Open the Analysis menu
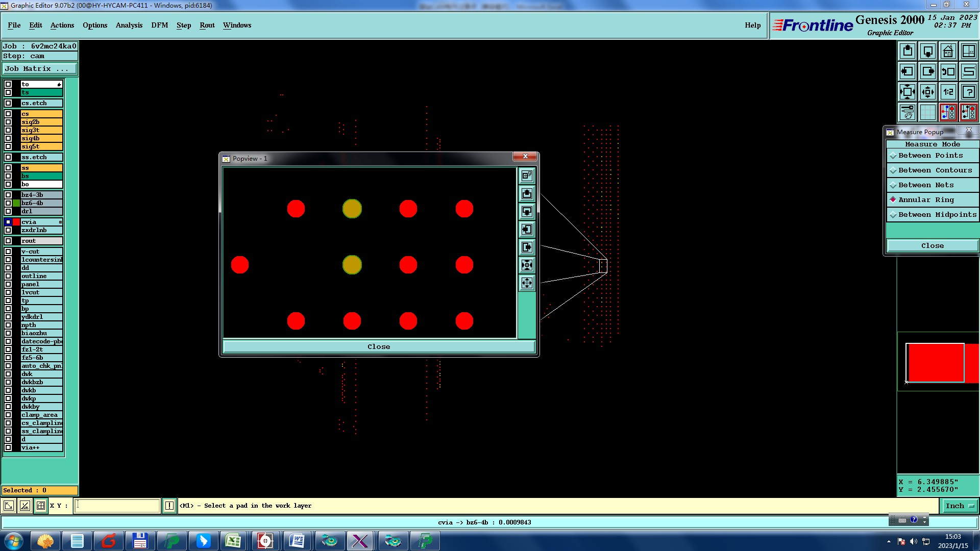This screenshot has height=551, width=980. (x=129, y=25)
